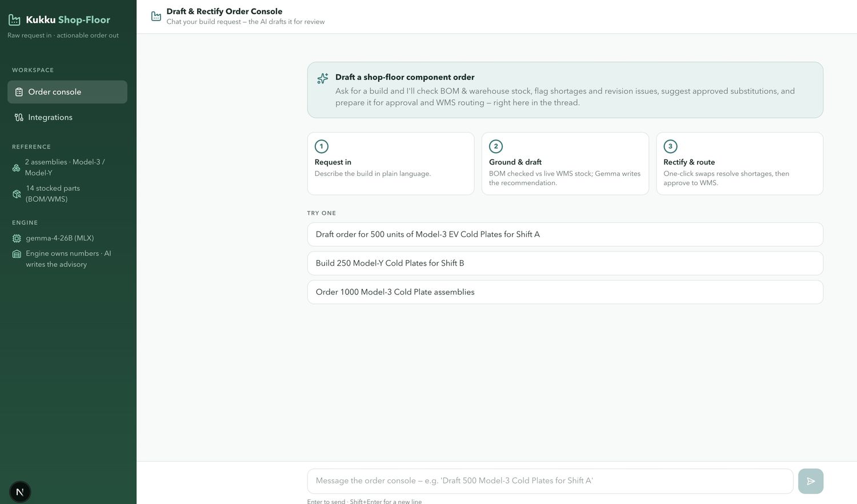Click the stocked parts box icon
The image size is (857, 504).
(17, 194)
